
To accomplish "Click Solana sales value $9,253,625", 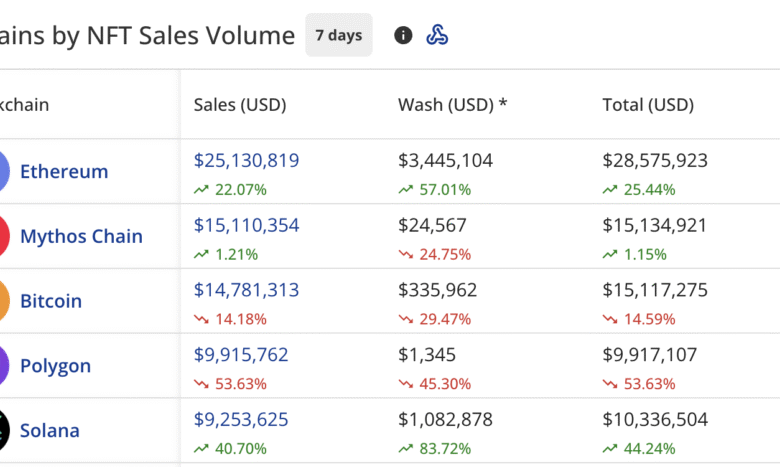I will click(x=241, y=420).
